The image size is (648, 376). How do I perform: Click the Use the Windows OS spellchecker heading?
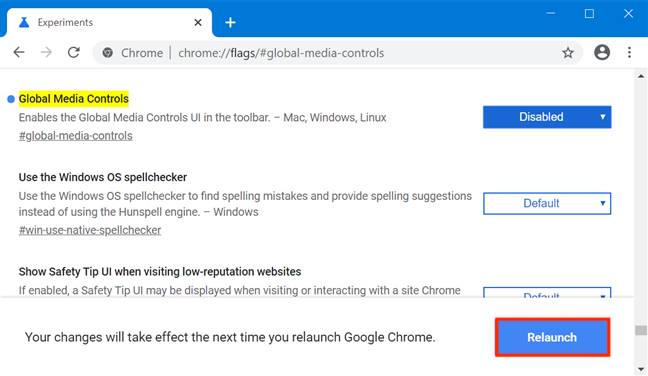pos(102,177)
